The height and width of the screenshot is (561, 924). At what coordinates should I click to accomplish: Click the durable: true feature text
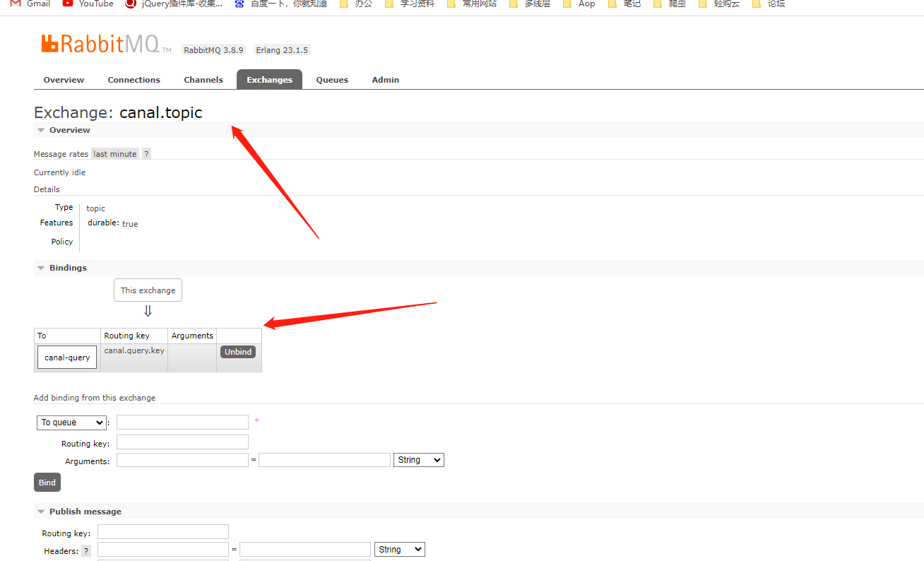point(113,223)
